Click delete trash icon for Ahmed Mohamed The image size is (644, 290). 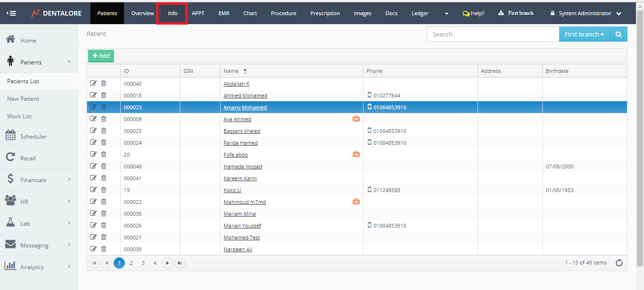[x=104, y=96]
